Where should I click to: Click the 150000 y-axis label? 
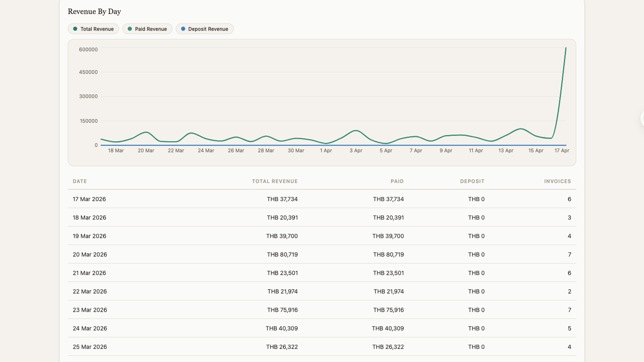click(88, 121)
